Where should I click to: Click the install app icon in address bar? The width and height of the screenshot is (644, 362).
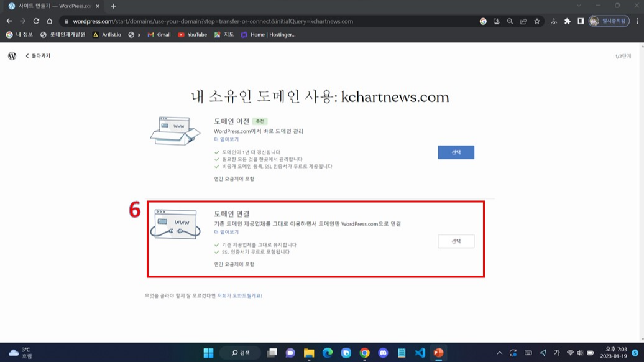tap(497, 21)
